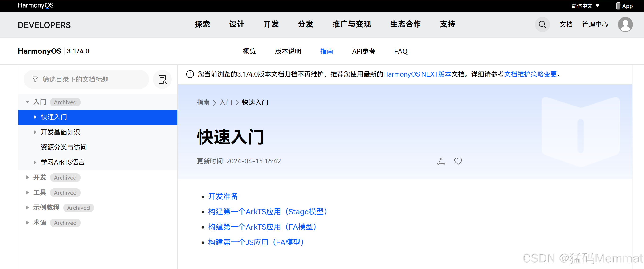Open the 推广与变现 navigation menu
644x269 pixels.
(352, 24)
